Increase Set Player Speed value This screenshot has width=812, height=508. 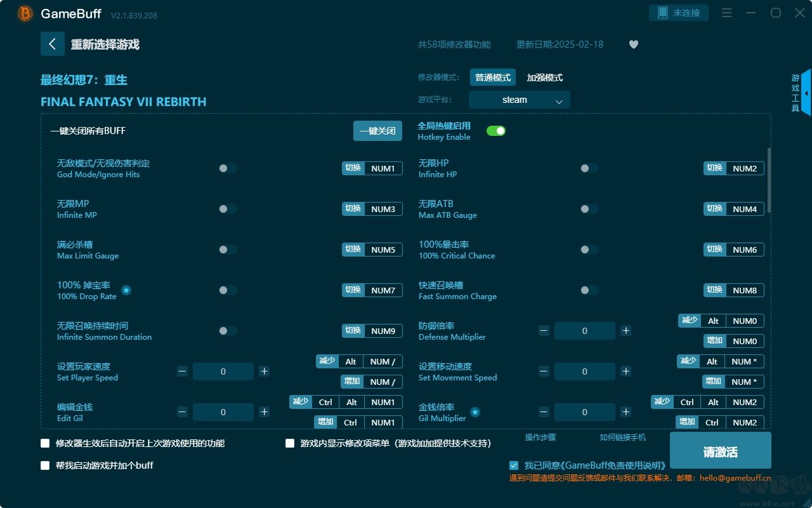(x=265, y=371)
